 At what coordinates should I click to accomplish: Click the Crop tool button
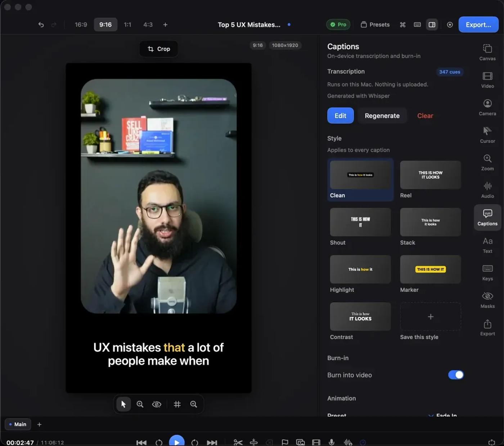pos(159,49)
